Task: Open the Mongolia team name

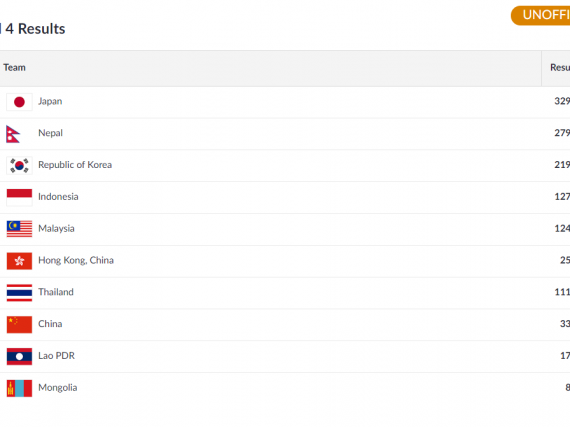Action: point(58,388)
